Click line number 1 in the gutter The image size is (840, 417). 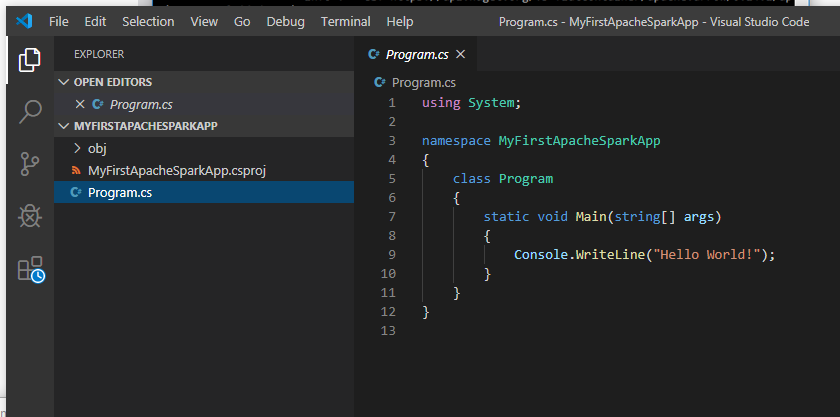(392, 103)
